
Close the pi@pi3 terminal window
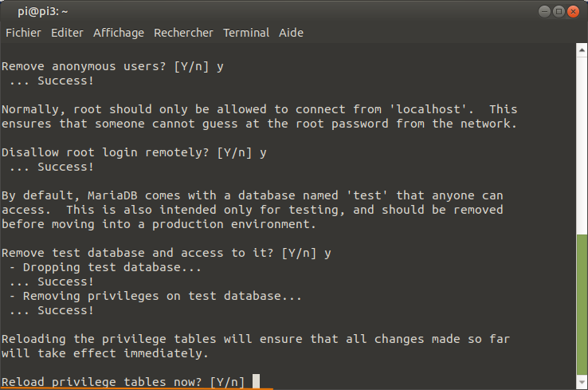coord(573,12)
